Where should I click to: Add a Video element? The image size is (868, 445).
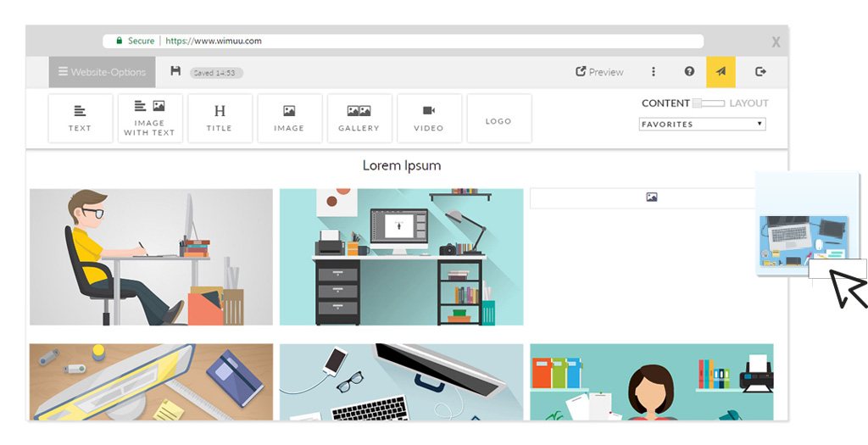pyautogui.click(x=429, y=119)
